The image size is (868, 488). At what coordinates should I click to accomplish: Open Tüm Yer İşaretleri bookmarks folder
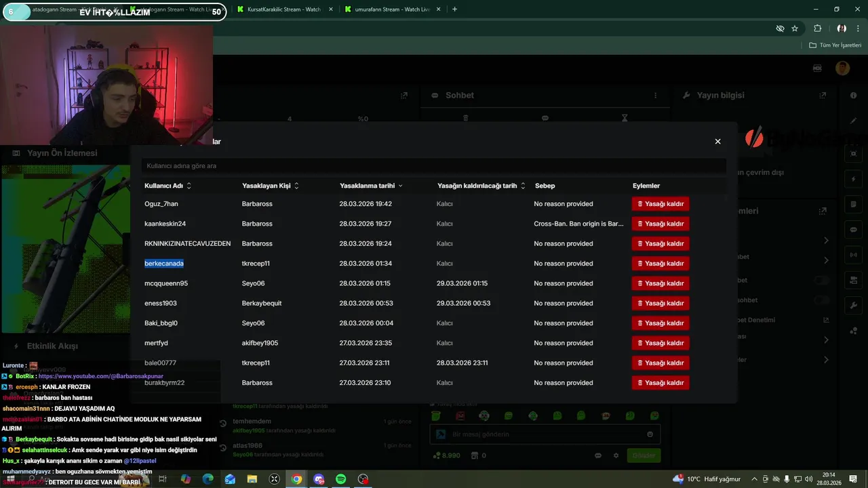click(x=835, y=45)
